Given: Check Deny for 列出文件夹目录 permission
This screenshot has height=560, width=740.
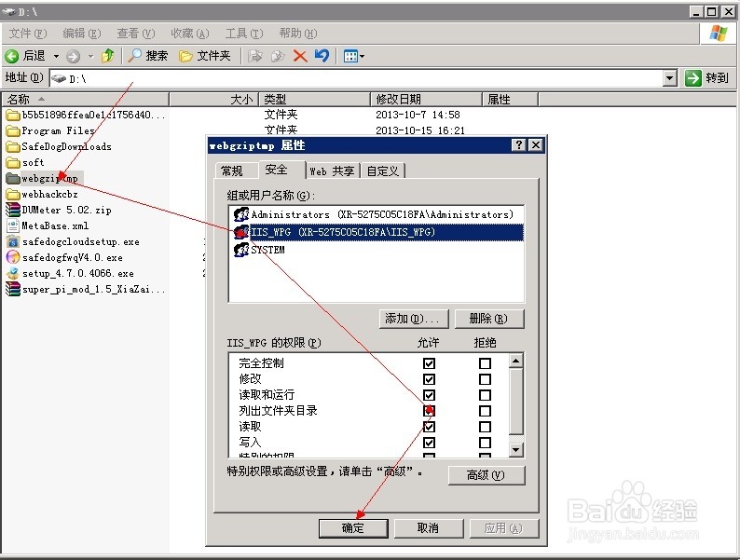Looking at the screenshot, I should point(485,411).
